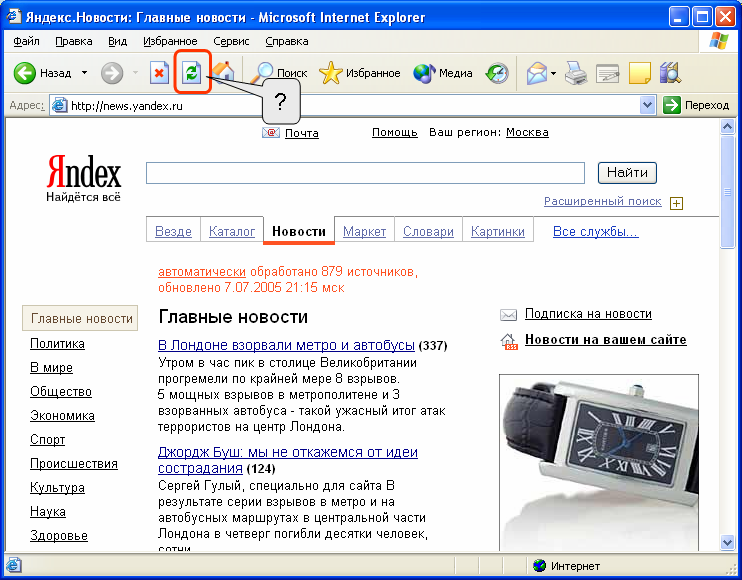Click the автоматически link

pos(202,272)
